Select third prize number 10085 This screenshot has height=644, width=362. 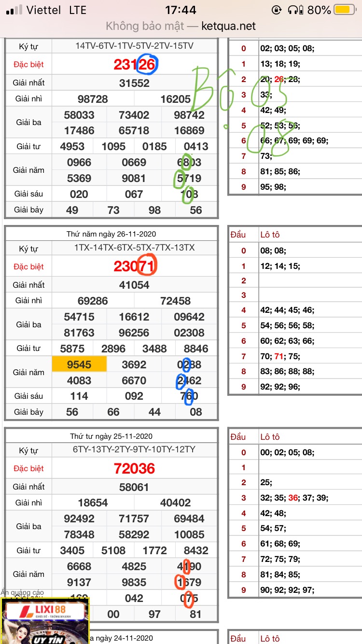(x=189, y=534)
